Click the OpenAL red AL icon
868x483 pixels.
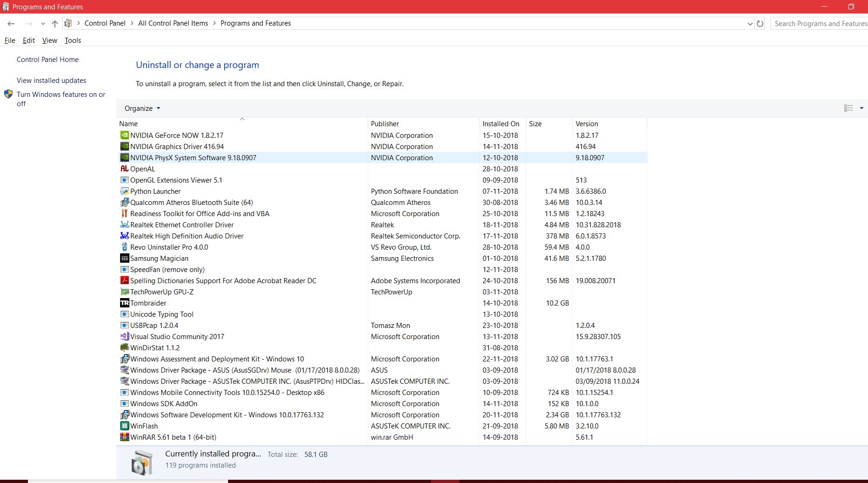(x=124, y=169)
